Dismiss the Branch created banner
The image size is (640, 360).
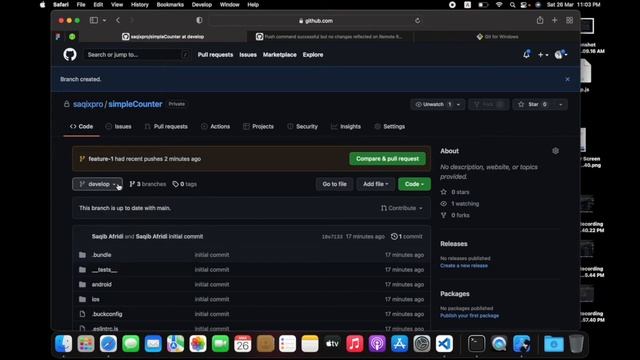[x=567, y=79]
